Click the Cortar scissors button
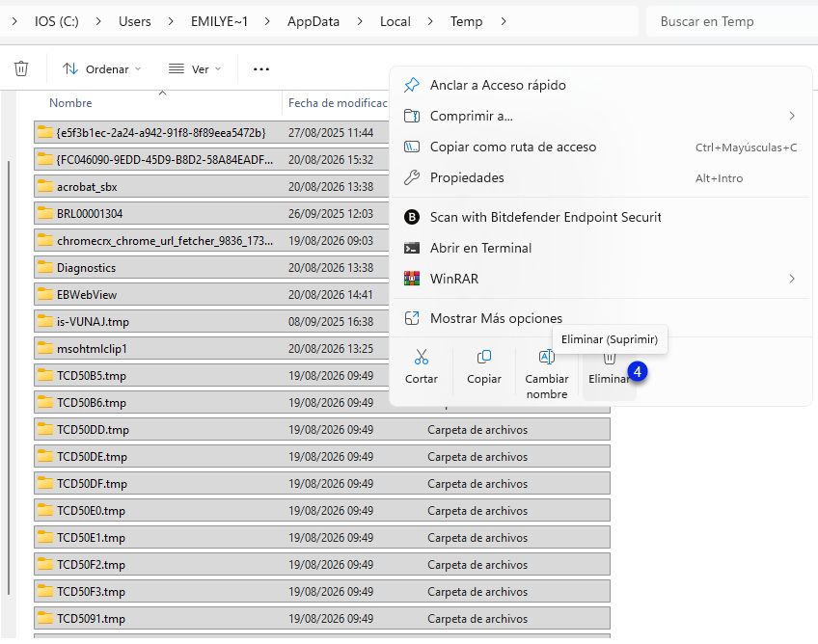 pos(421,367)
